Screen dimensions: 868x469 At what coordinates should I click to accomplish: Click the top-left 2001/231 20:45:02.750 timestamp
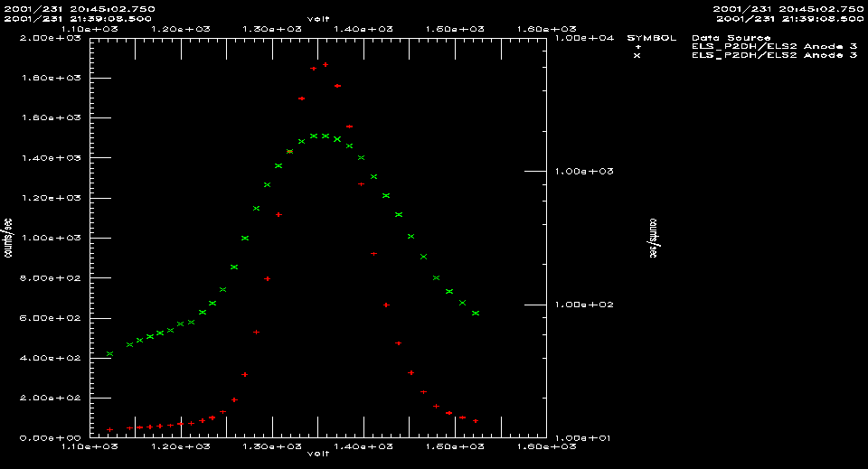(x=80, y=9)
